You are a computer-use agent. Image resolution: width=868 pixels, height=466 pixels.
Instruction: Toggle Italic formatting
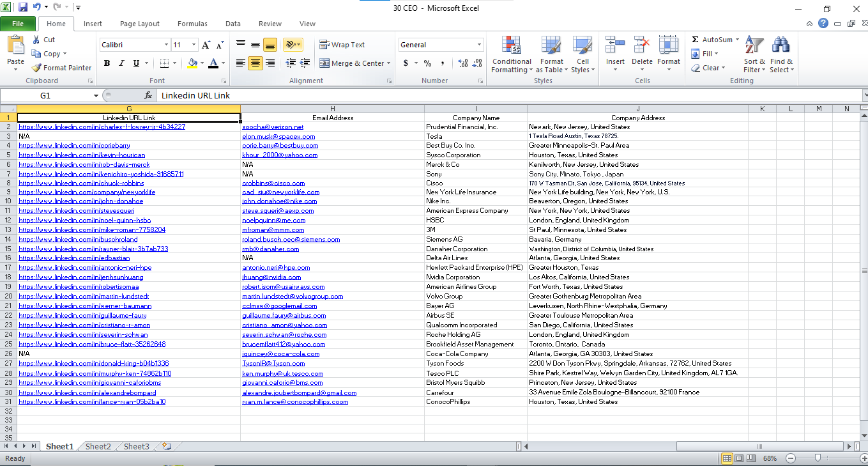121,63
